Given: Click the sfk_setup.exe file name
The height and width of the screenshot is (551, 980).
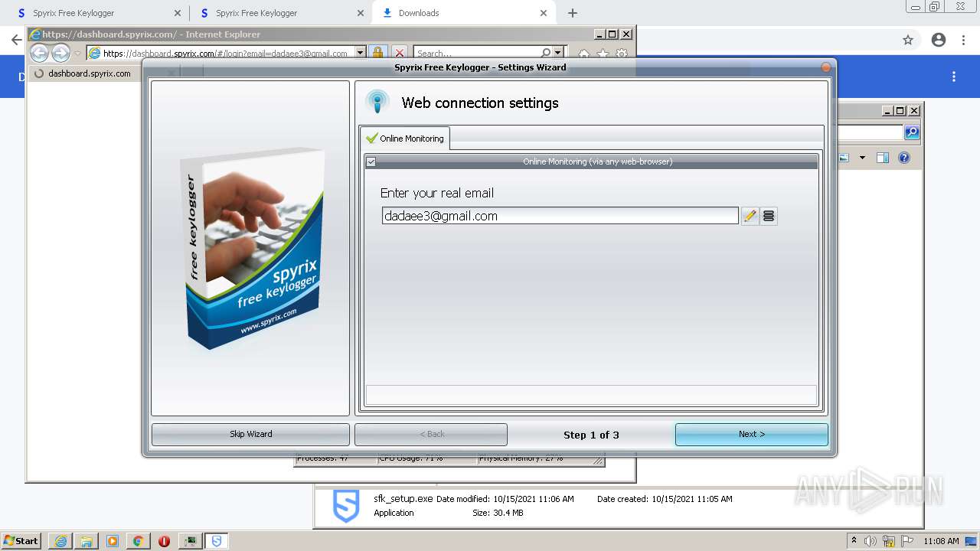Looking at the screenshot, I should coord(403,499).
